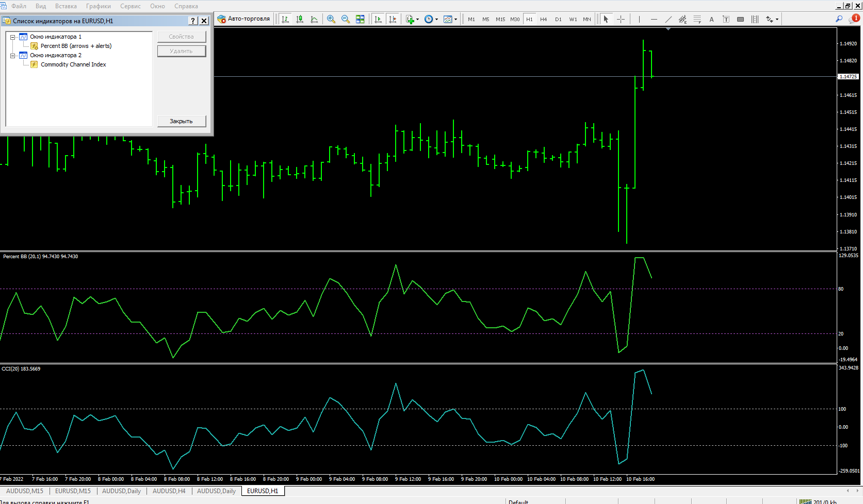Open the periods dropdown arrow
This screenshot has width=863, height=504.
pos(436,19)
